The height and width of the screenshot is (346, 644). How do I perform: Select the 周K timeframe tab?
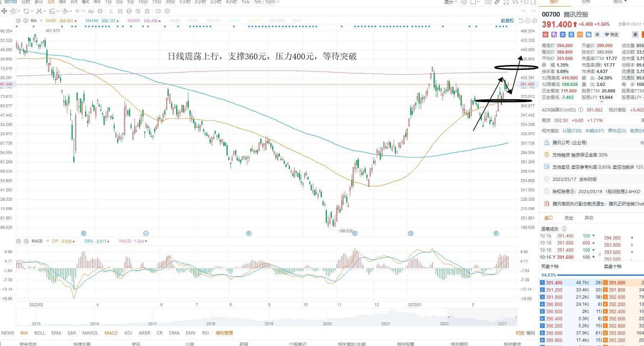click(x=63, y=2)
